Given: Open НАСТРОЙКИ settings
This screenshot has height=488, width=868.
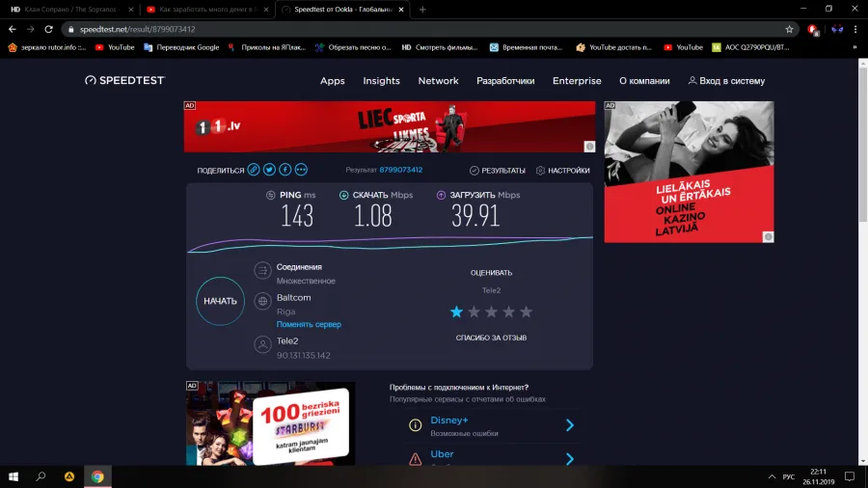Looking at the screenshot, I should pyautogui.click(x=563, y=171).
